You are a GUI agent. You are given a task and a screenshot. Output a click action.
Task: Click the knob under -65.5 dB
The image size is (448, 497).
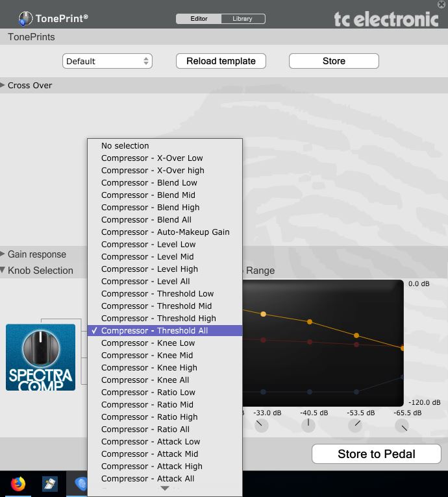[402, 426]
